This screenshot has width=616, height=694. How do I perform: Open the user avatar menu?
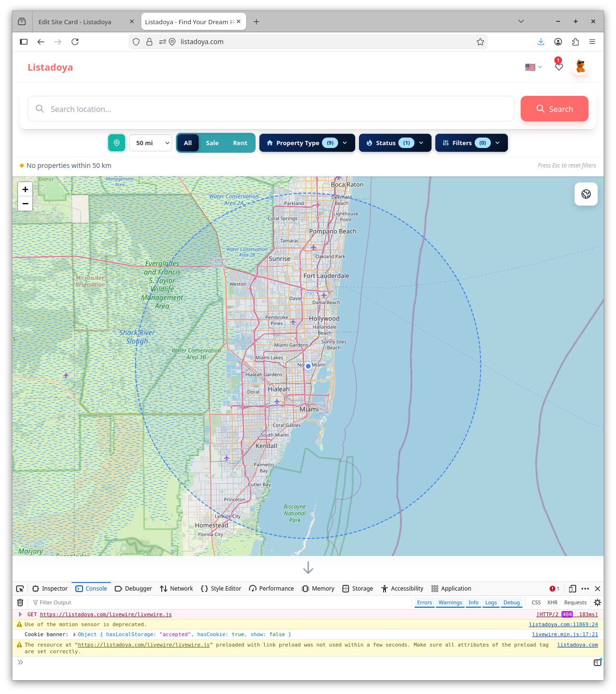(x=580, y=67)
